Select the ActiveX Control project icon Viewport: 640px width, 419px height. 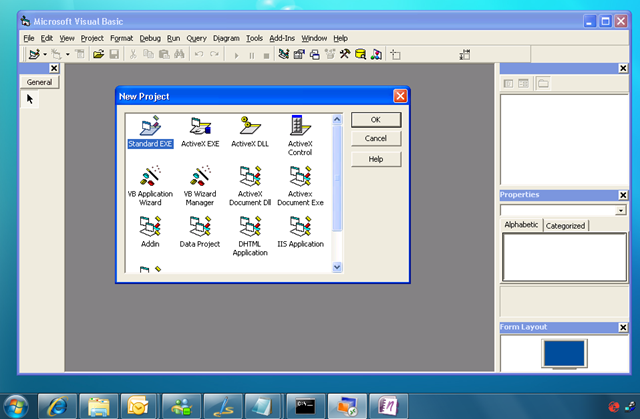click(300, 136)
